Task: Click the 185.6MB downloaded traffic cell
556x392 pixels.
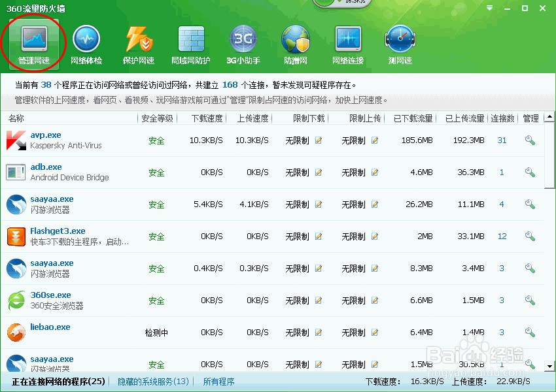Action: coord(417,140)
